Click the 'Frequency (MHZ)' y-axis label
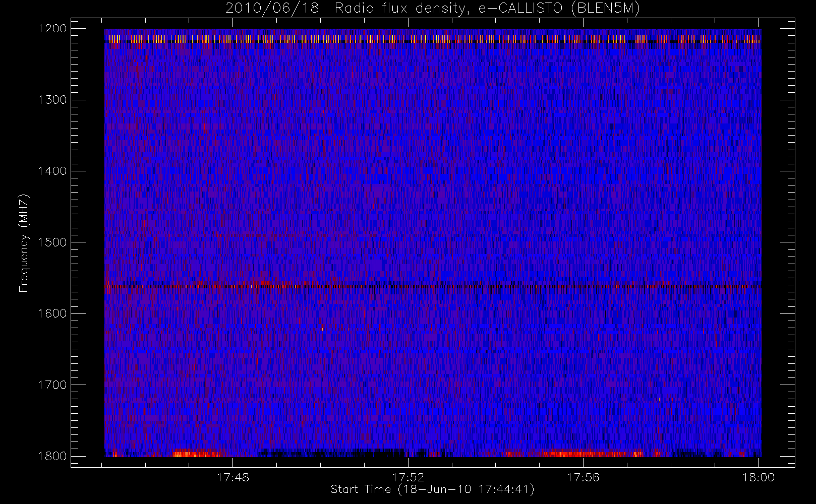The width and height of the screenshot is (816, 504). pyautogui.click(x=24, y=243)
